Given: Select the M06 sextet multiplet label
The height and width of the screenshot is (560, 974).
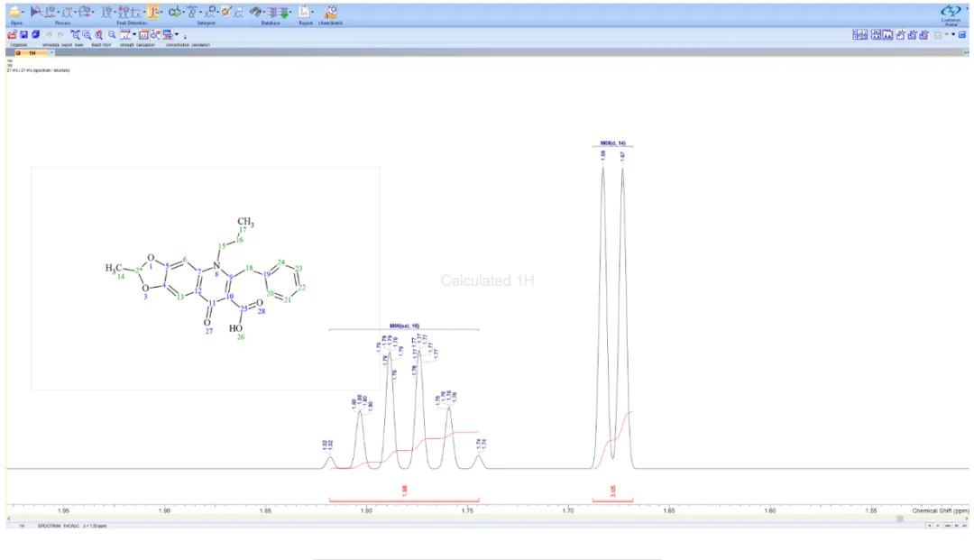Looking at the screenshot, I should click(404, 326).
